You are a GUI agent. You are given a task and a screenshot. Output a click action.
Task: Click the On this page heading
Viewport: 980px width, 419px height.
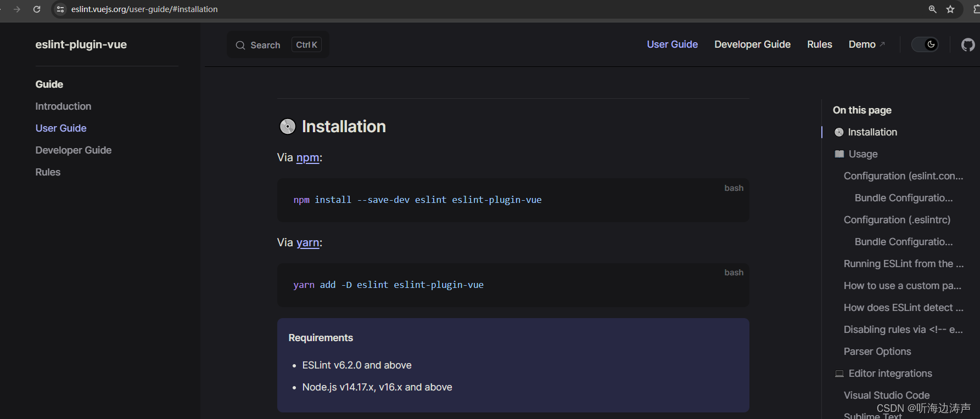(x=862, y=110)
